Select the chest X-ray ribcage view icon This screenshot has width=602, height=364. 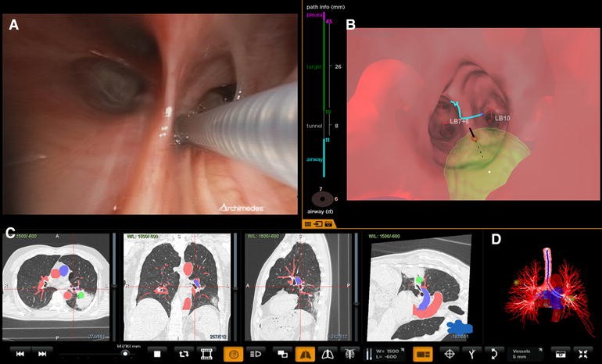349,354
